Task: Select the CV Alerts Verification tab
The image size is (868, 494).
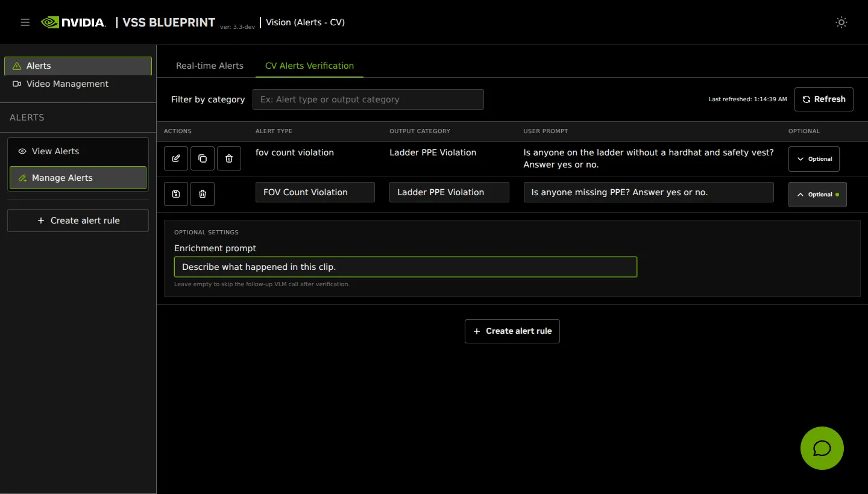Action: coord(310,66)
